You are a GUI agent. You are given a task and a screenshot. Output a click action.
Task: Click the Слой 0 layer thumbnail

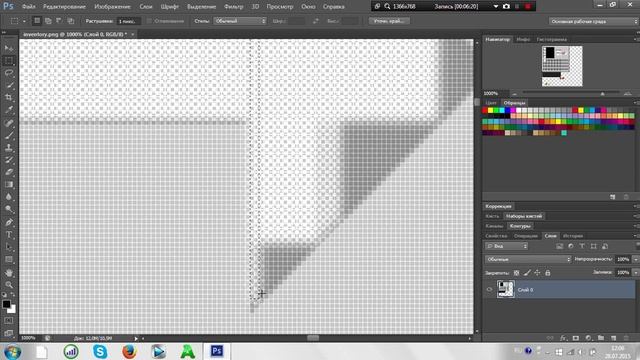[x=505, y=289]
